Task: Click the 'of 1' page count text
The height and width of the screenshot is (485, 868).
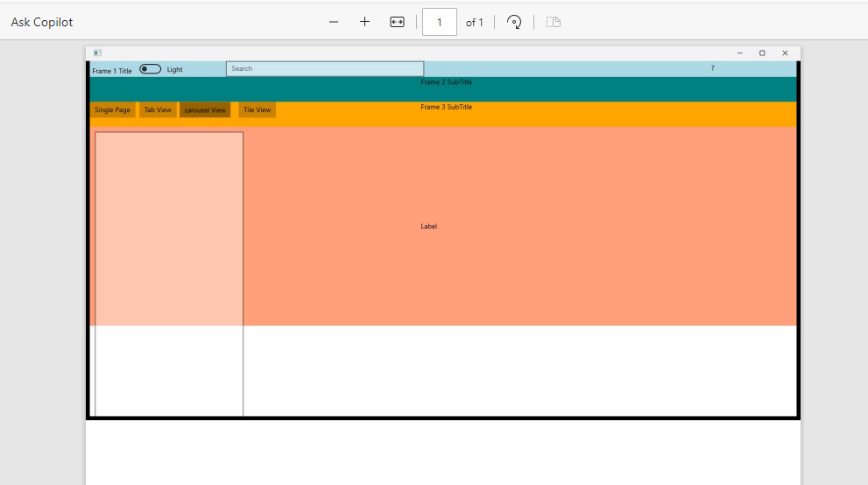Action: click(x=475, y=23)
